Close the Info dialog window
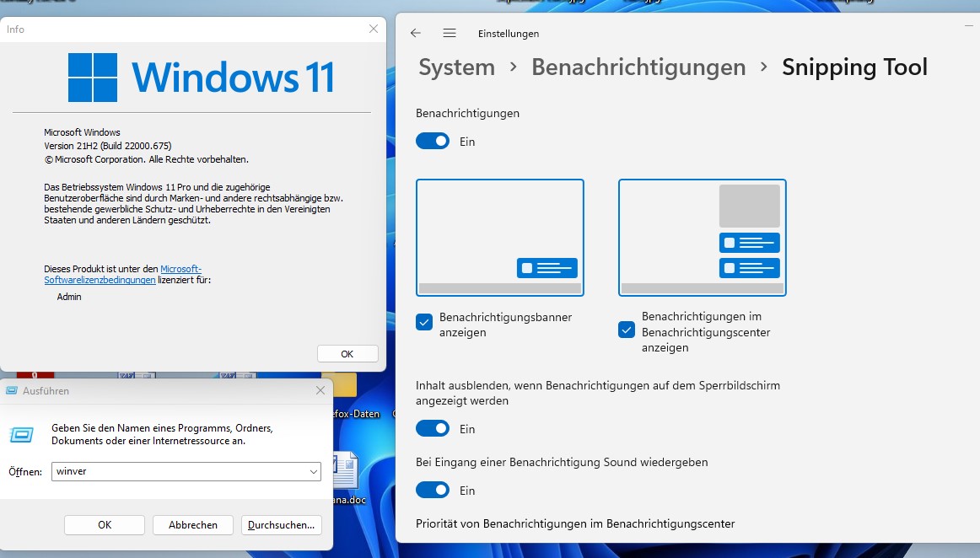The height and width of the screenshot is (558, 980). click(373, 29)
